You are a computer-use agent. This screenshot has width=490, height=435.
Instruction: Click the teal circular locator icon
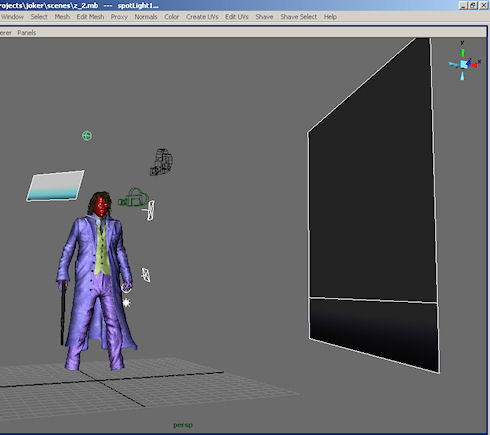[x=87, y=136]
